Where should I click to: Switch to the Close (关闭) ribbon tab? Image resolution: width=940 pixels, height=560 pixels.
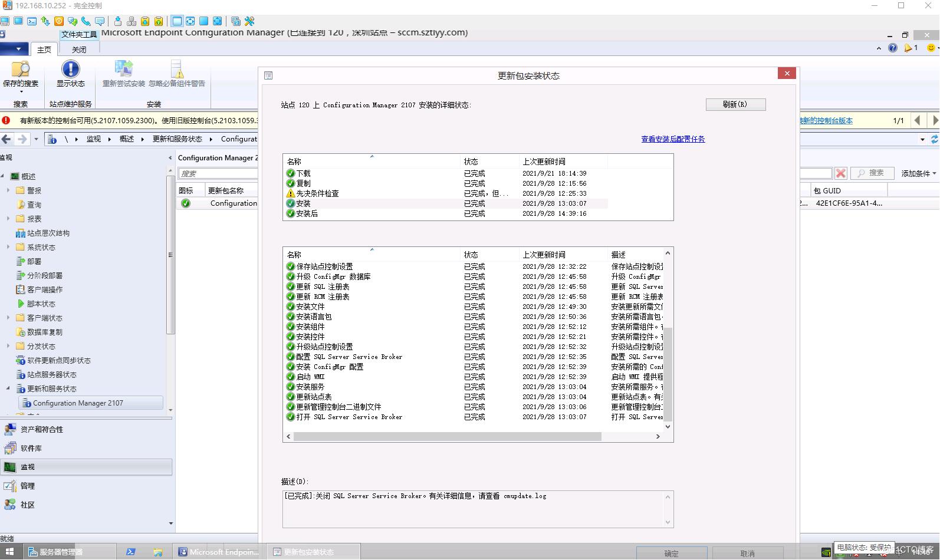point(79,50)
